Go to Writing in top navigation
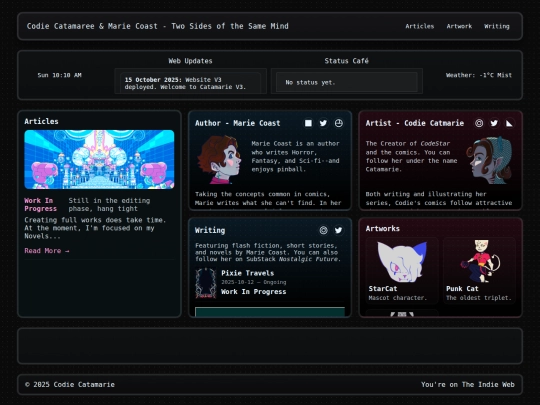The image size is (540, 405). coord(497,26)
